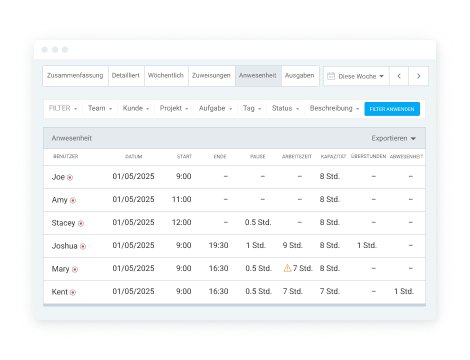Go to previous week with left arrow
Image resolution: width=470 pixels, height=360 pixels.
tap(399, 76)
